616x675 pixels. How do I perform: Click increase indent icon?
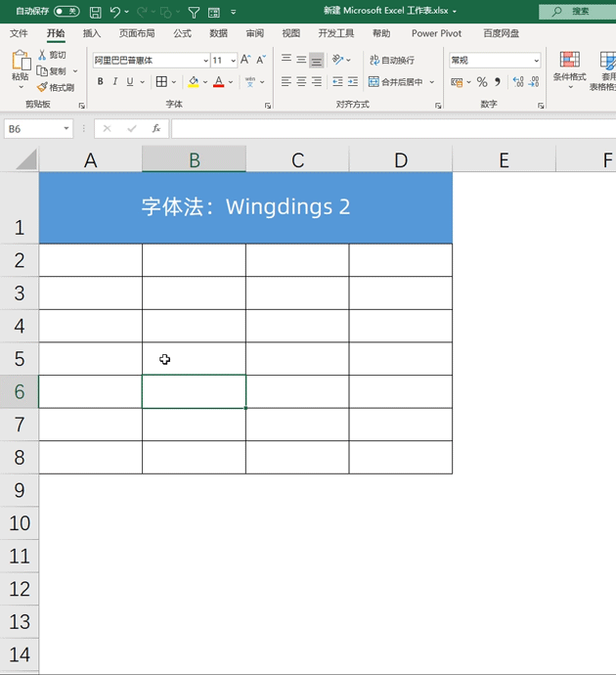coord(353,81)
